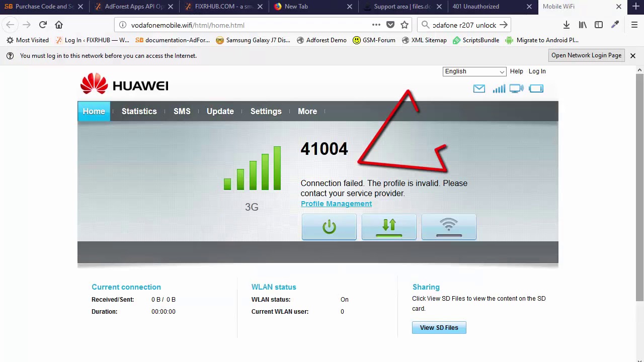
Task: Click the search magnifier icon
Action: [426, 25]
